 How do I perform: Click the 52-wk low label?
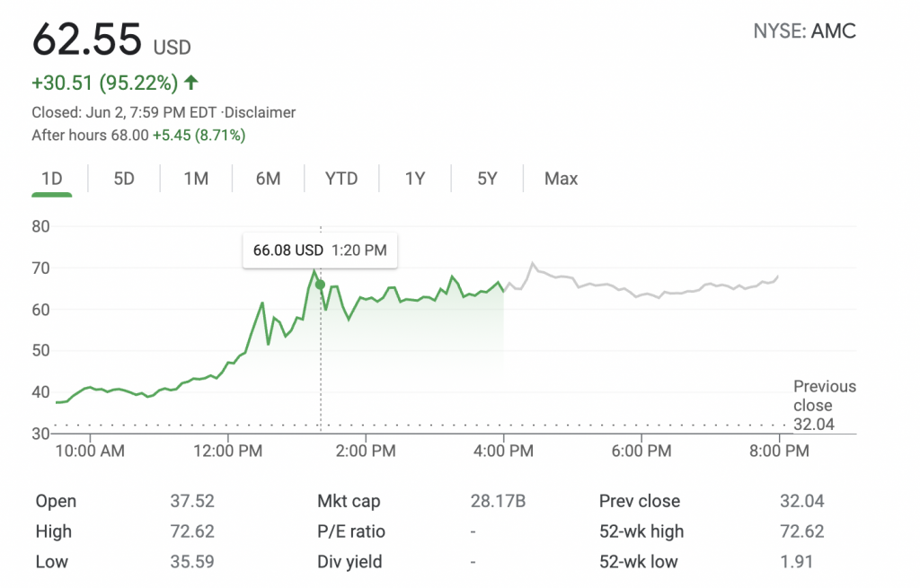639,562
